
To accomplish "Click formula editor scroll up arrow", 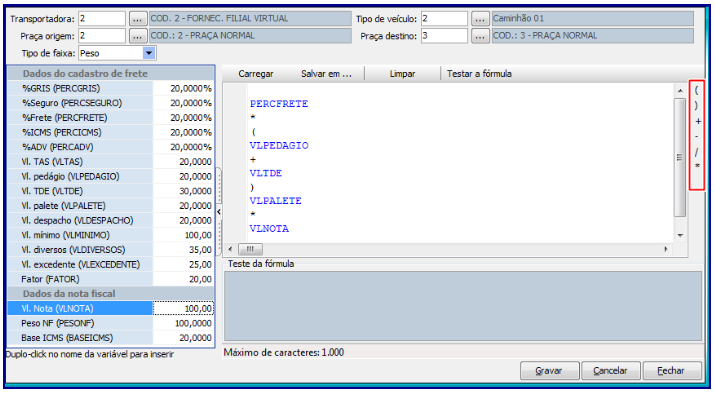I will tap(680, 91).
